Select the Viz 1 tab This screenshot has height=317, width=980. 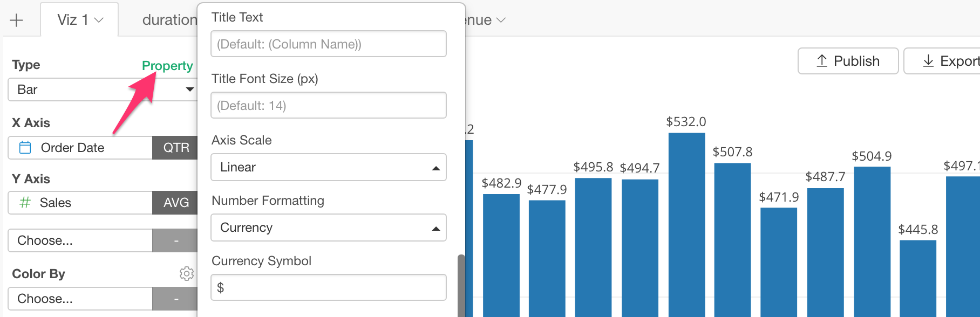(79, 20)
